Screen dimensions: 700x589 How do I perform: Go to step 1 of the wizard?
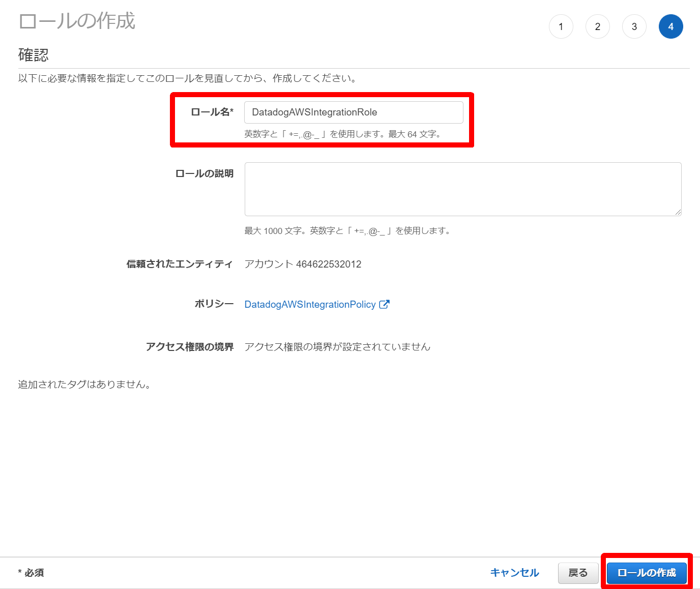click(561, 26)
